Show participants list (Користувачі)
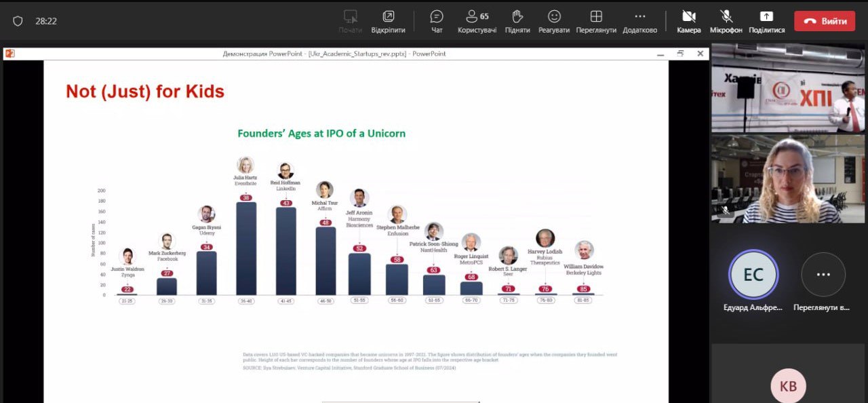 click(477, 21)
